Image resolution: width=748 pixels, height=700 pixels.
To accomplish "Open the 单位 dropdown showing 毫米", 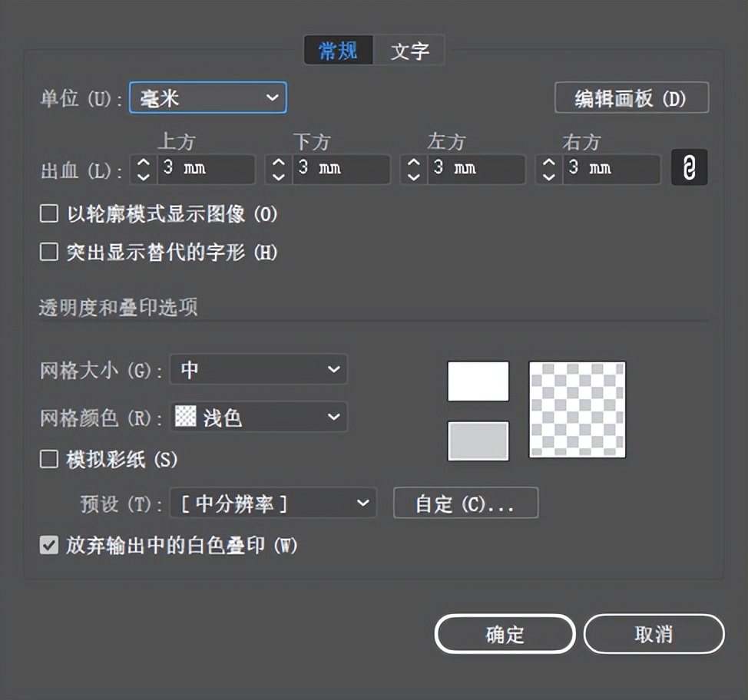I will [207, 97].
